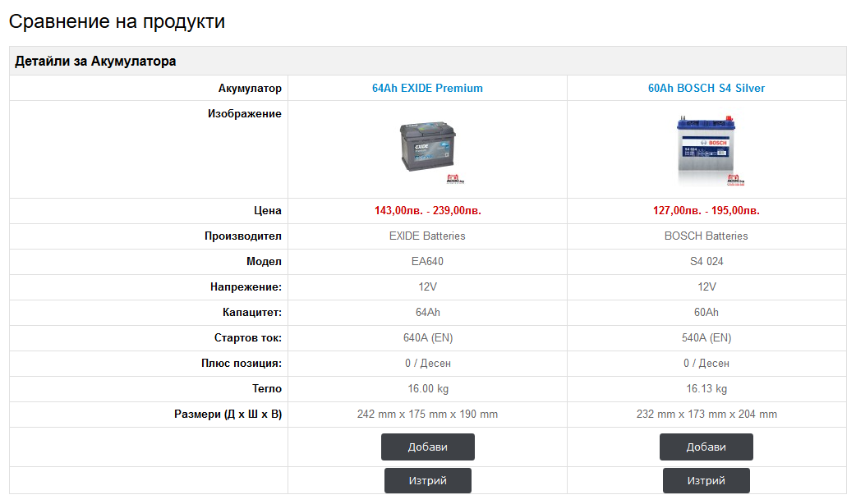
Task: Click the Плюс позиция: row label
Action: 242,364
